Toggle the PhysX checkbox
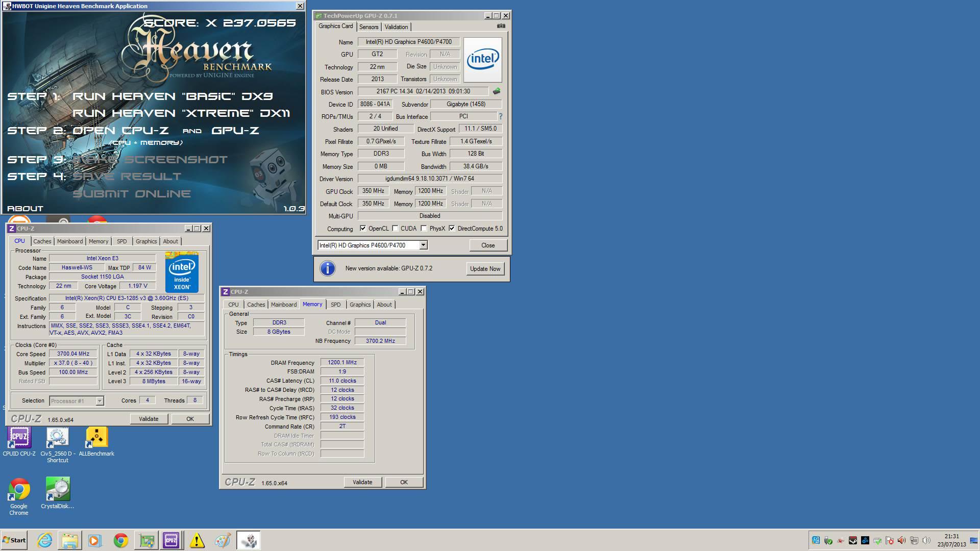The height and width of the screenshot is (551, 980). click(x=424, y=229)
